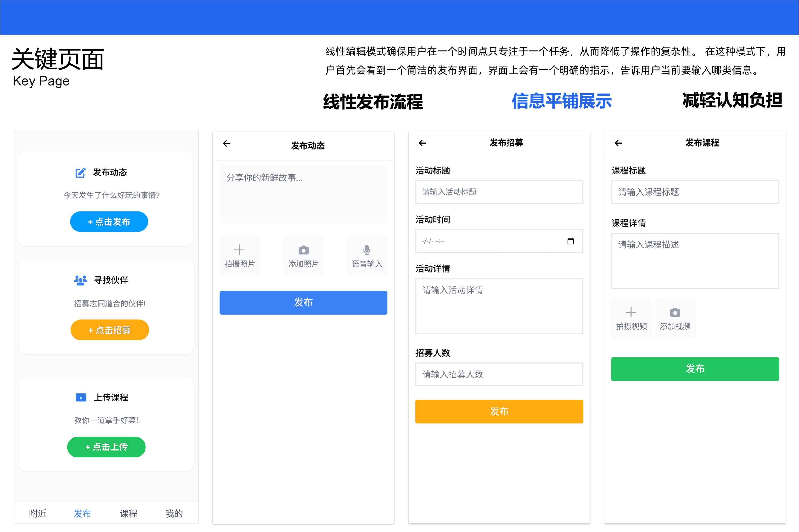The height and width of the screenshot is (532, 799).
Task: Focus the 请输入活动标题 input field
Action: 499,192
